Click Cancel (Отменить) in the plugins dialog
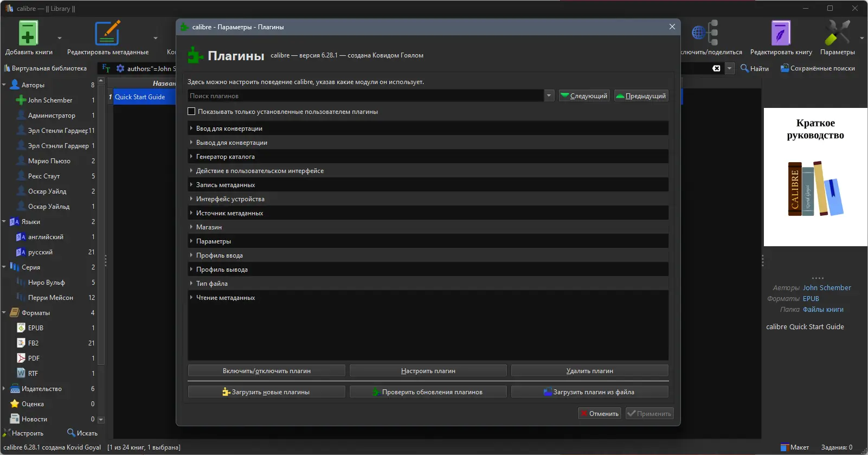 [x=600, y=413]
